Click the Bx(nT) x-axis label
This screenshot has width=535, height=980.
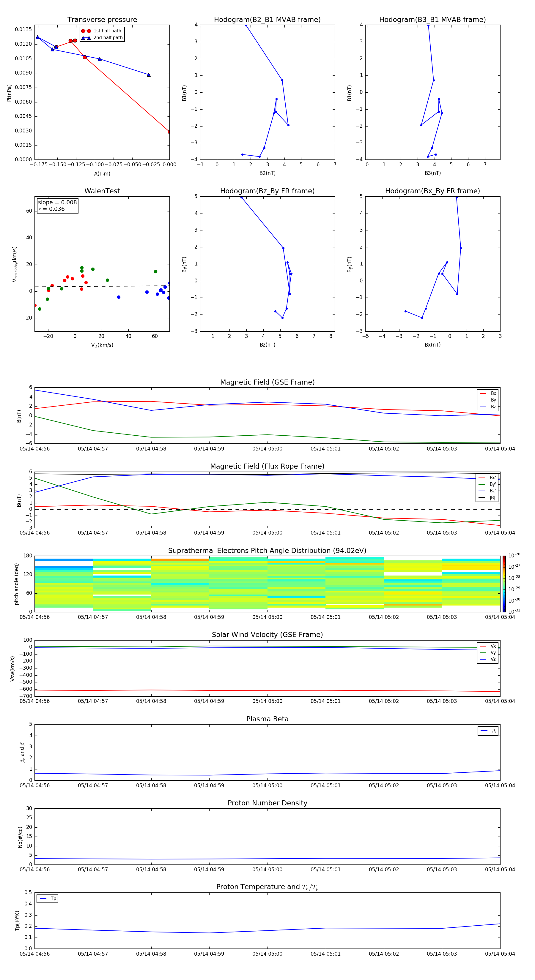pyautogui.click(x=432, y=345)
